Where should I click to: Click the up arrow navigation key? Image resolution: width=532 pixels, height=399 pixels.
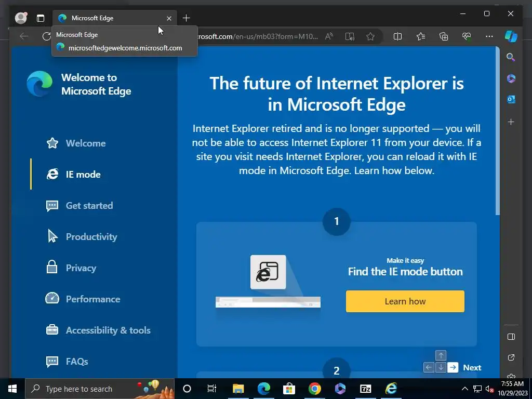[x=441, y=355]
